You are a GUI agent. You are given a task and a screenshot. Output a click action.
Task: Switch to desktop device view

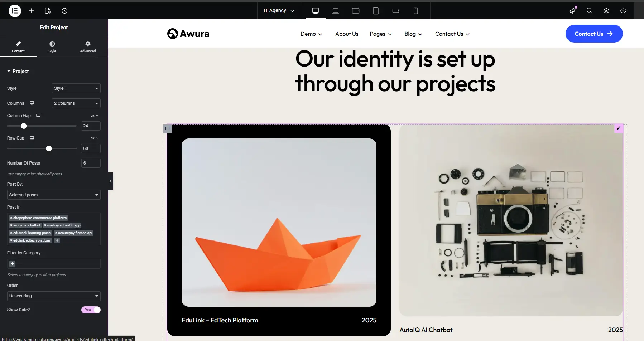(316, 11)
